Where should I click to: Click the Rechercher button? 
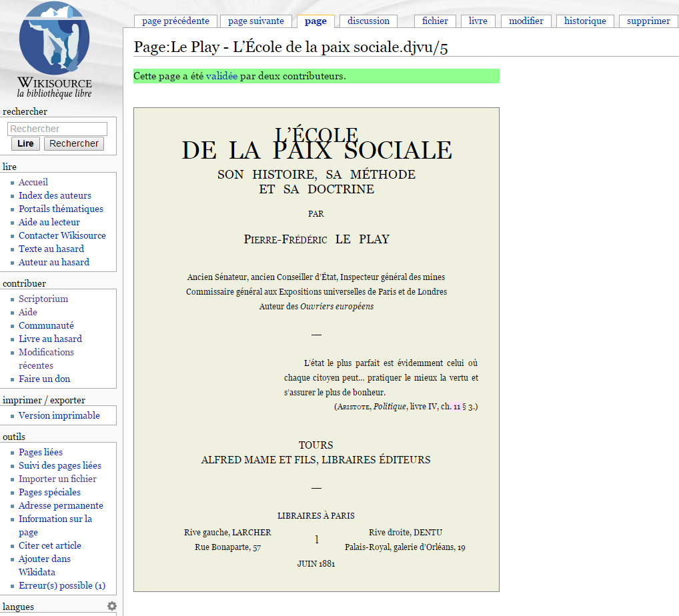coord(73,143)
